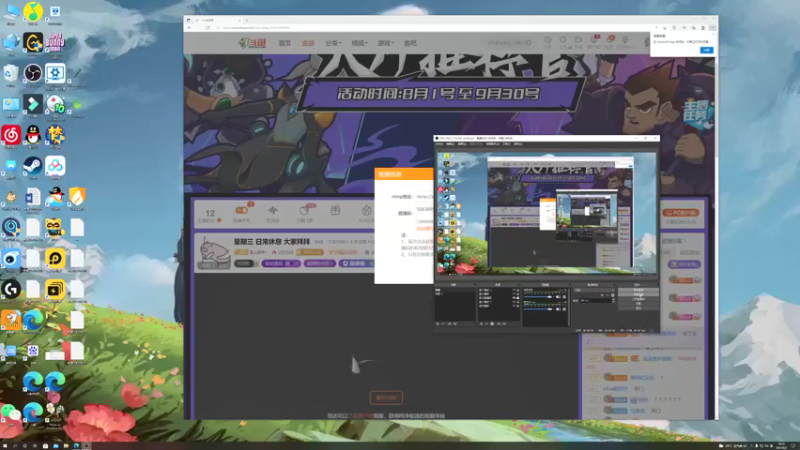Open the OBS Studio desktop icon

[x=33, y=73]
